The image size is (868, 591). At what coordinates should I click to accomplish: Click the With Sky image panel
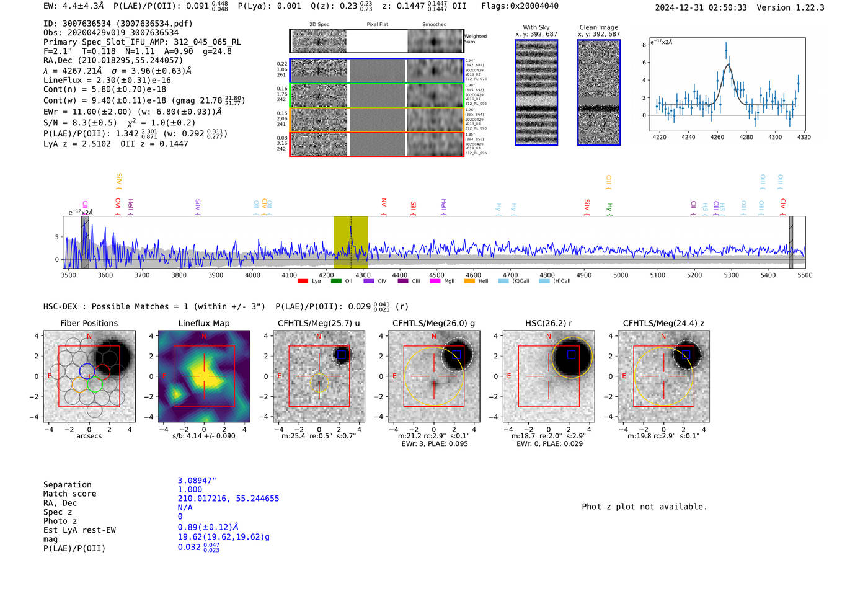point(536,92)
